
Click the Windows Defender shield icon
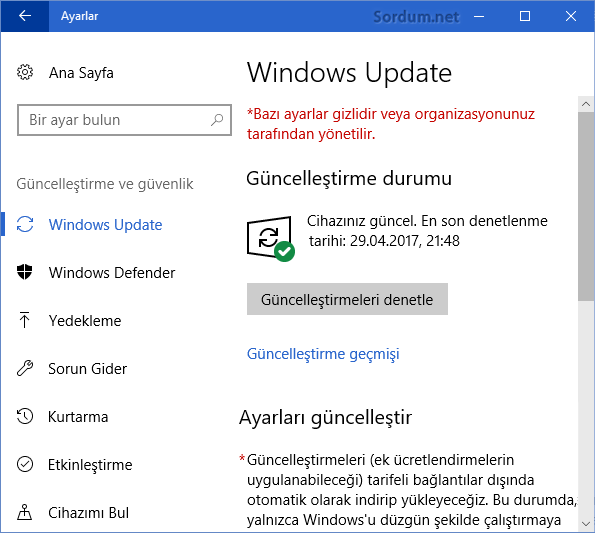[25, 272]
